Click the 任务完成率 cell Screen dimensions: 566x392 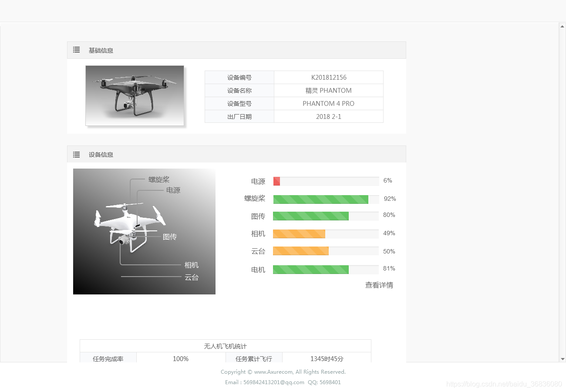coord(108,358)
